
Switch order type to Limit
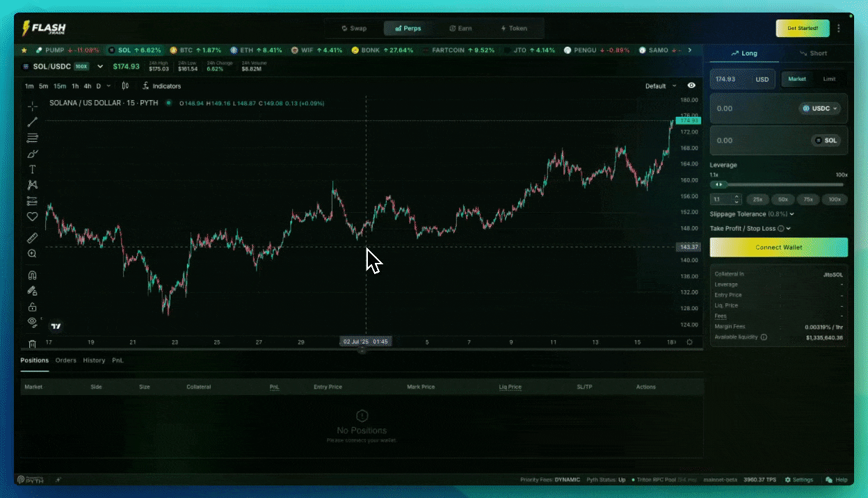click(829, 79)
